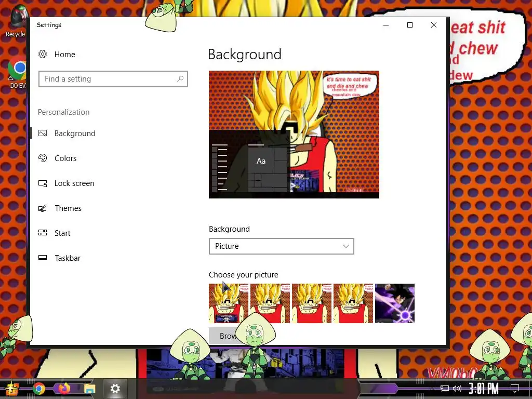Select the Background section label
Viewport: 532px width, 399px height.
229,229
